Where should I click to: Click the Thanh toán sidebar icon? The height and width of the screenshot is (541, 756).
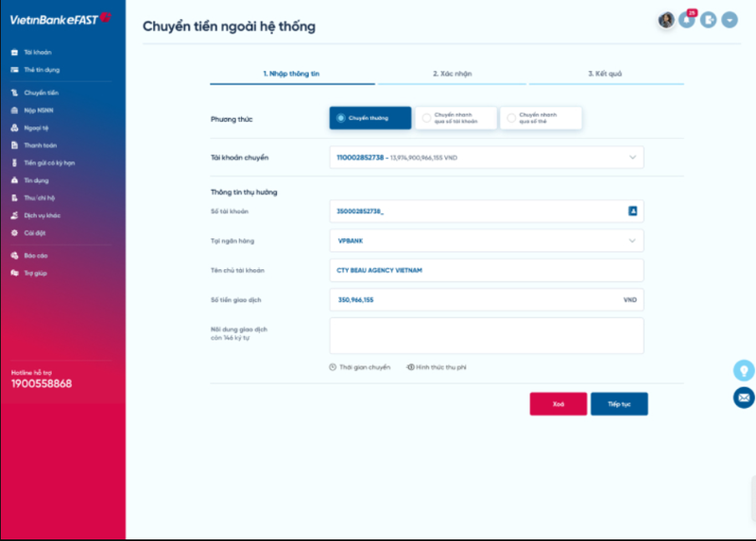pos(14,145)
